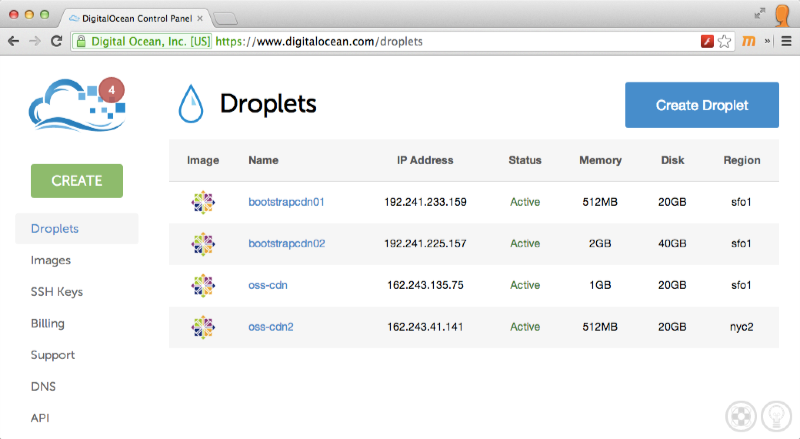Click the Memory column header
Screen dimensions: 800x439
601,160
